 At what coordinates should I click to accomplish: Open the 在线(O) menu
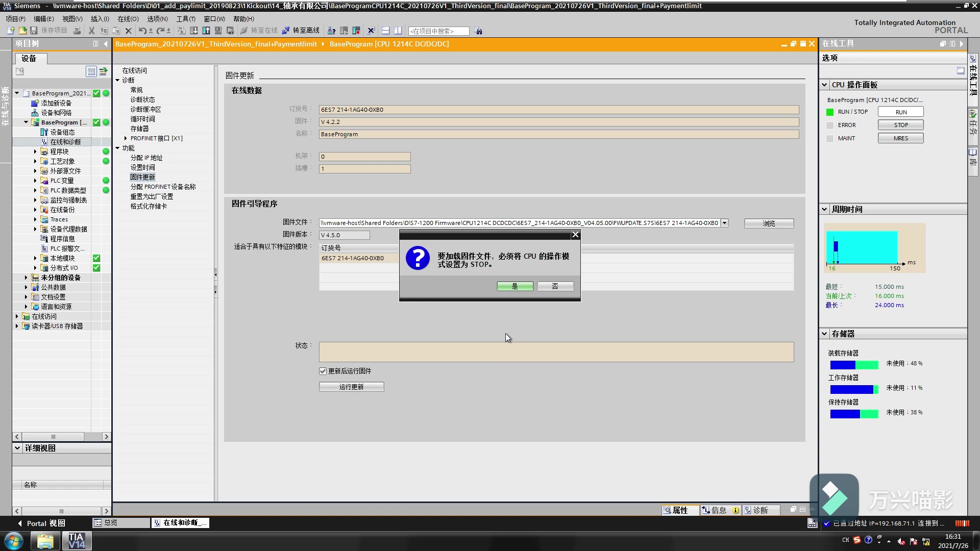click(128, 19)
